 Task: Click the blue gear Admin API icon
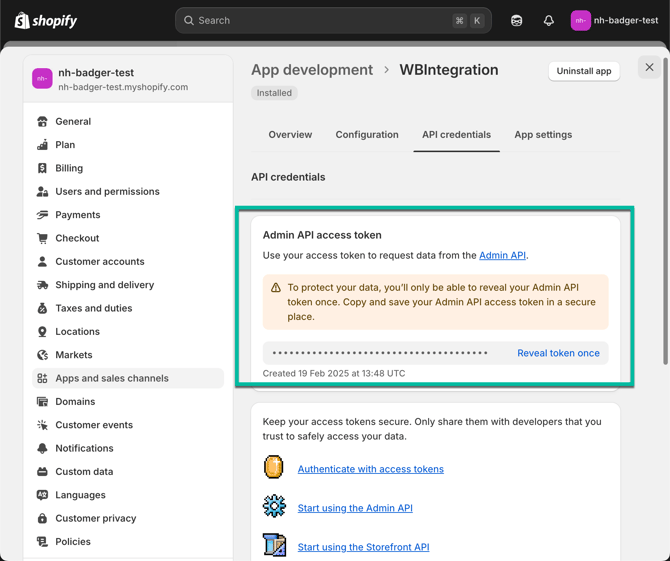coord(274,506)
